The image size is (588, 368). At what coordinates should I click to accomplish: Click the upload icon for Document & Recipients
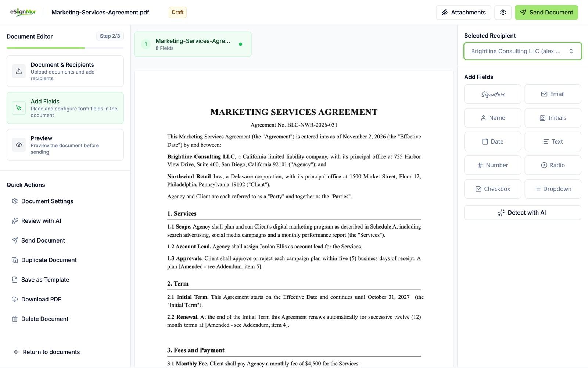click(x=19, y=71)
